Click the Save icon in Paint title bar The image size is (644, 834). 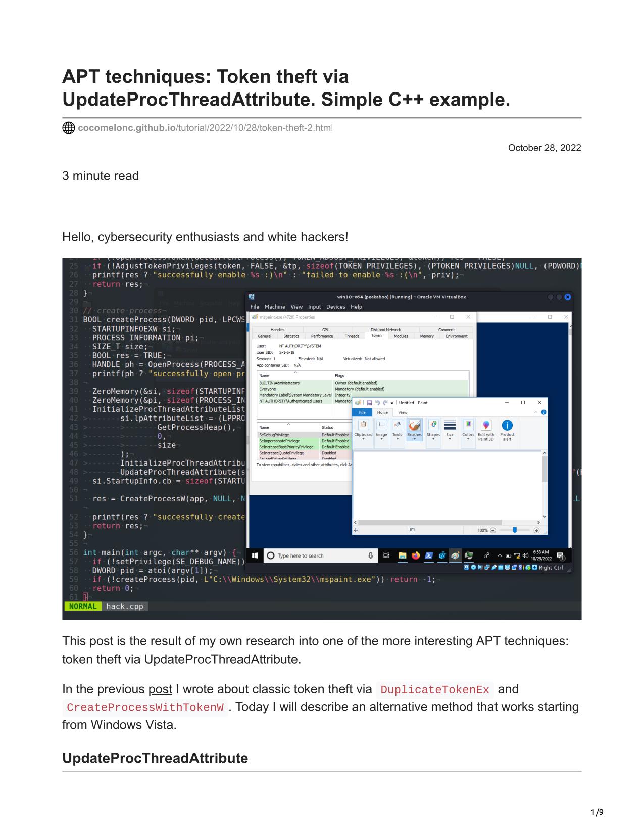pyautogui.click(x=370, y=403)
